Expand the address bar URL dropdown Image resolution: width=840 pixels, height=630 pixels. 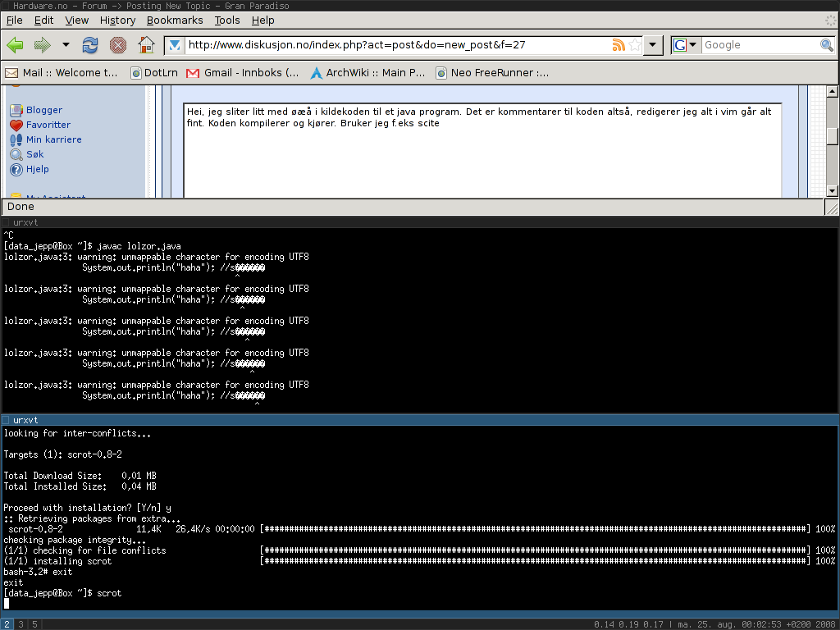pyautogui.click(x=653, y=45)
